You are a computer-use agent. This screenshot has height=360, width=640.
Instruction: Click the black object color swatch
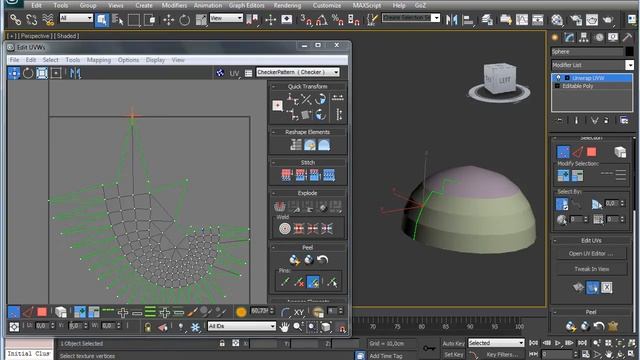[x=629, y=51]
